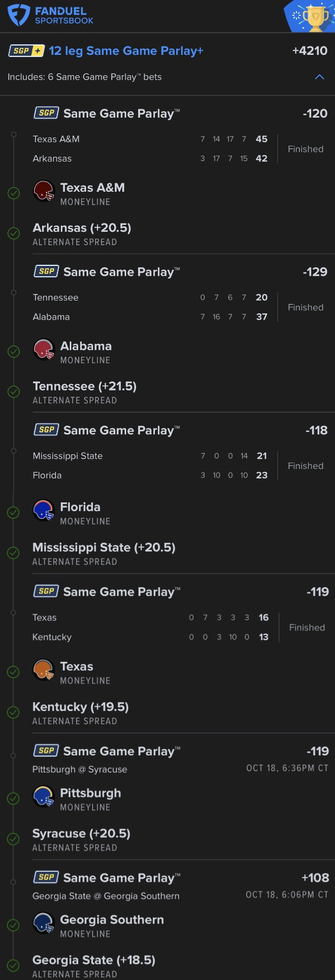Click the Pittsburgh @ Syracuse matchup link
Screen dimensions: 335x980
click(x=80, y=769)
